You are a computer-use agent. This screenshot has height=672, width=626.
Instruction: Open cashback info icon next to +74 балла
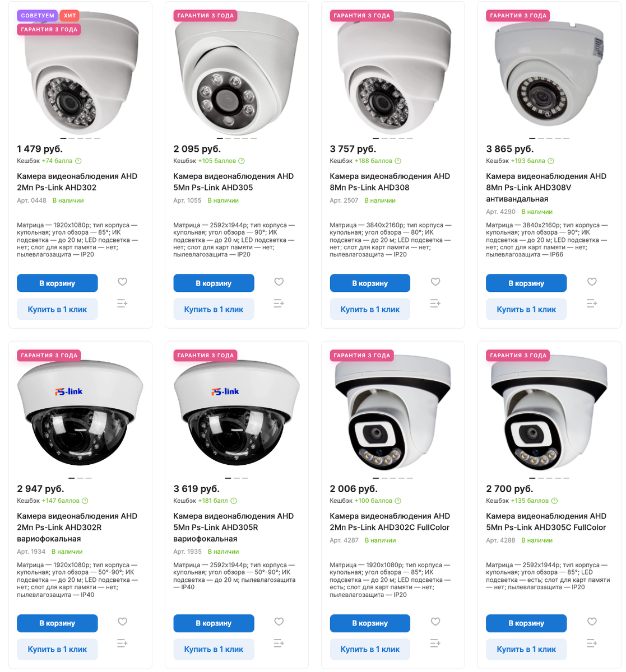[78, 161]
